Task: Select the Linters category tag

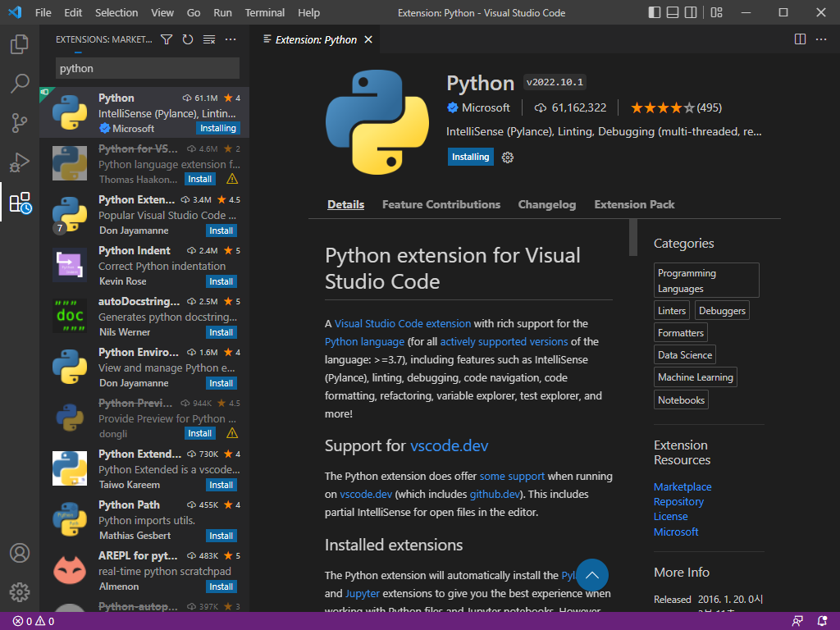Action: pyautogui.click(x=671, y=311)
